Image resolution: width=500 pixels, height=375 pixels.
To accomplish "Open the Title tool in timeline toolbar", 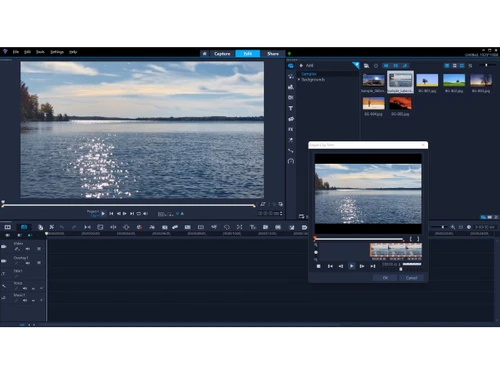I will tap(252, 227).
